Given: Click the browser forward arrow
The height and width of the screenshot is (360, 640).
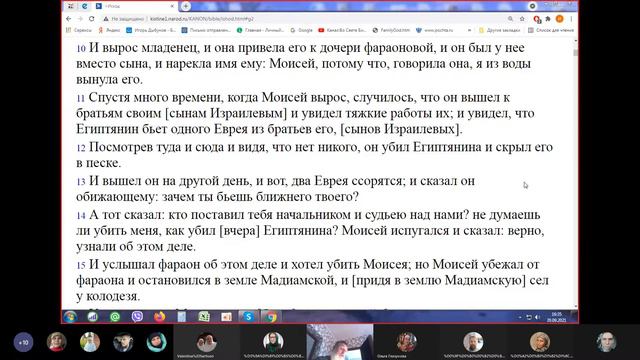Looking at the screenshot, I should click(x=80, y=19).
